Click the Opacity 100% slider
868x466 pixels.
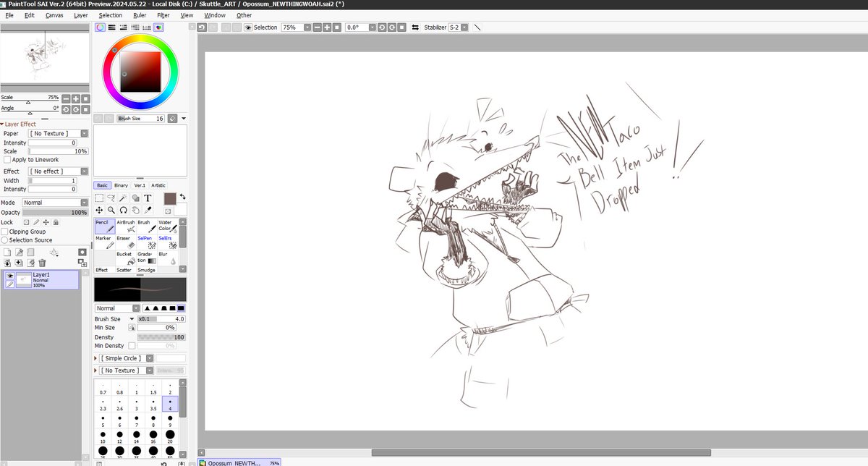pos(55,213)
